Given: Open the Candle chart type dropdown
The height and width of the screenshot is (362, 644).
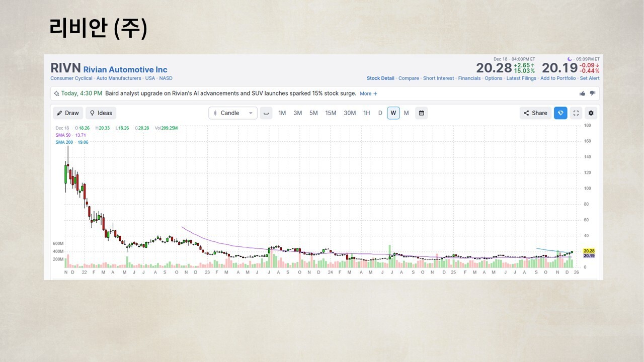Looking at the screenshot, I should (233, 113).
